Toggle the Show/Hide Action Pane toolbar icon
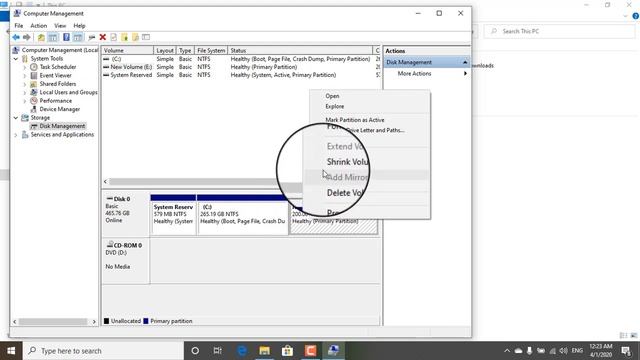This screenshot has width=640, height=360. click(78, 38)
